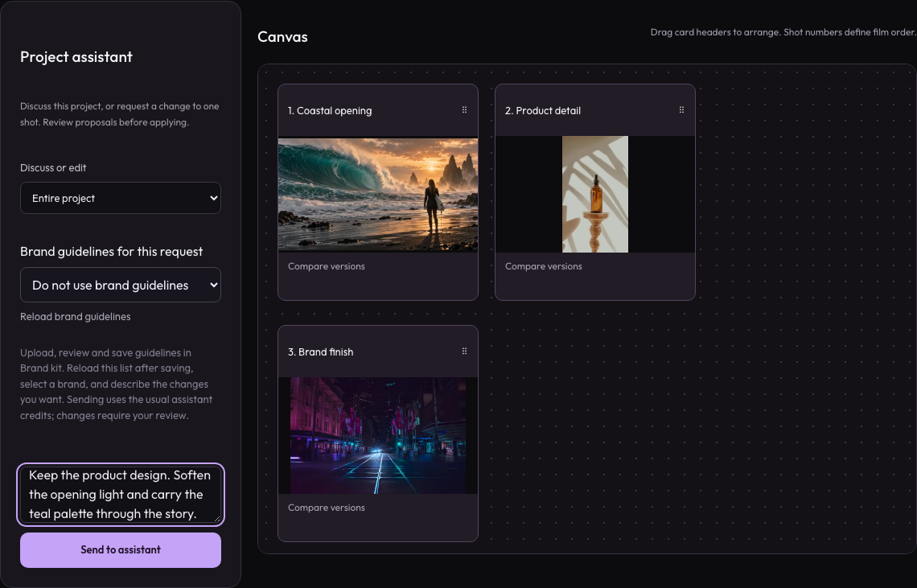Click Reload brand guidelines link

coord(76,317)
